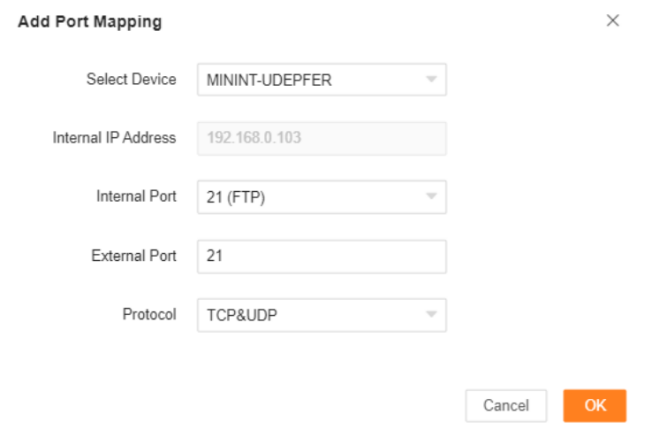Expand the Select Device dropdown arrow

(x=431, y=79)
